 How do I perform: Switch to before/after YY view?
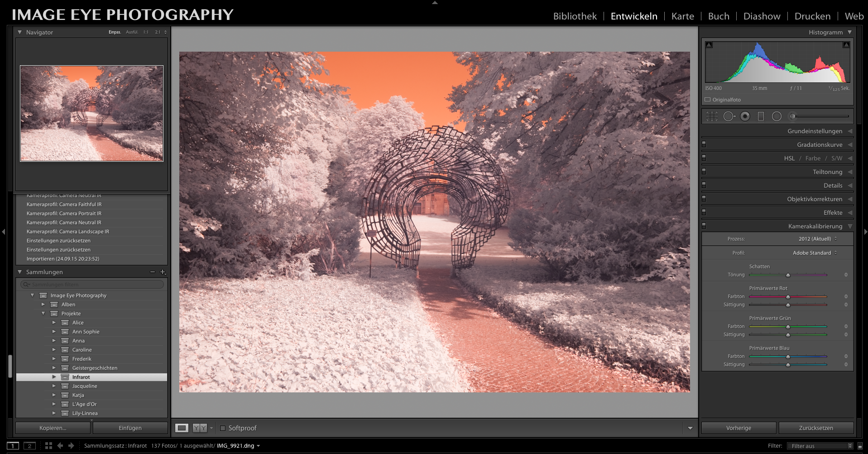[x=200, y=428]
